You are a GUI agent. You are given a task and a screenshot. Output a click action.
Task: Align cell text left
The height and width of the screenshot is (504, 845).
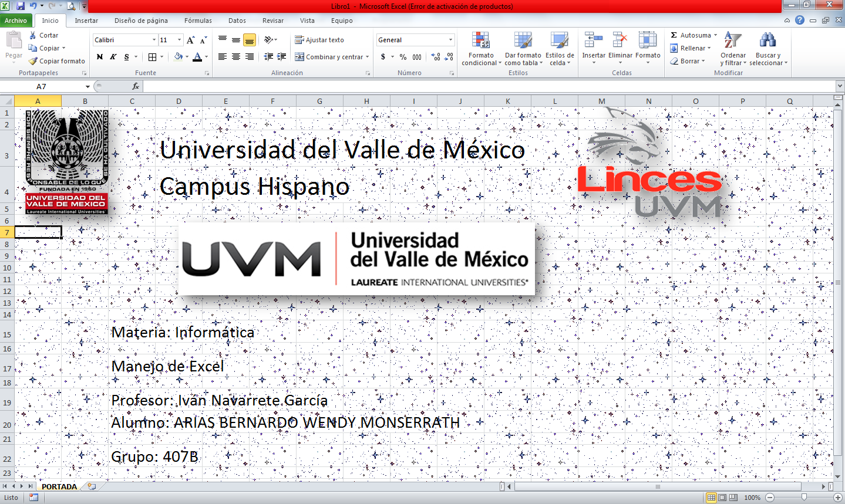(x=223, y=57)
